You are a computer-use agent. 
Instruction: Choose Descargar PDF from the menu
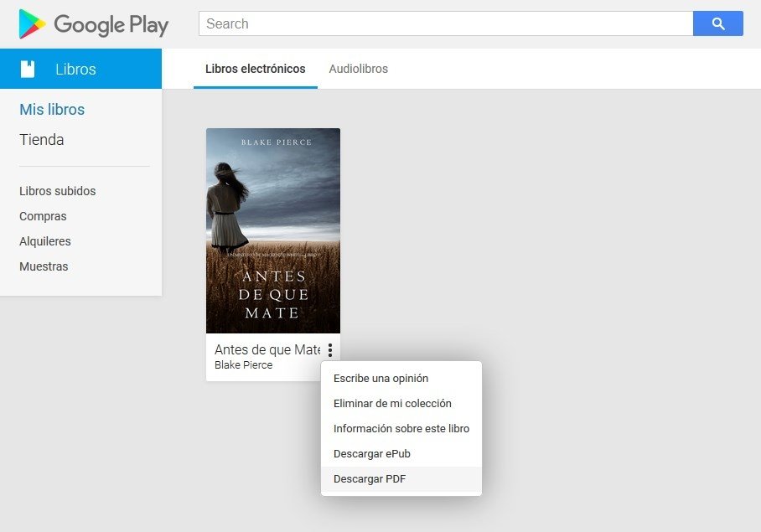(x=401, y=479)
